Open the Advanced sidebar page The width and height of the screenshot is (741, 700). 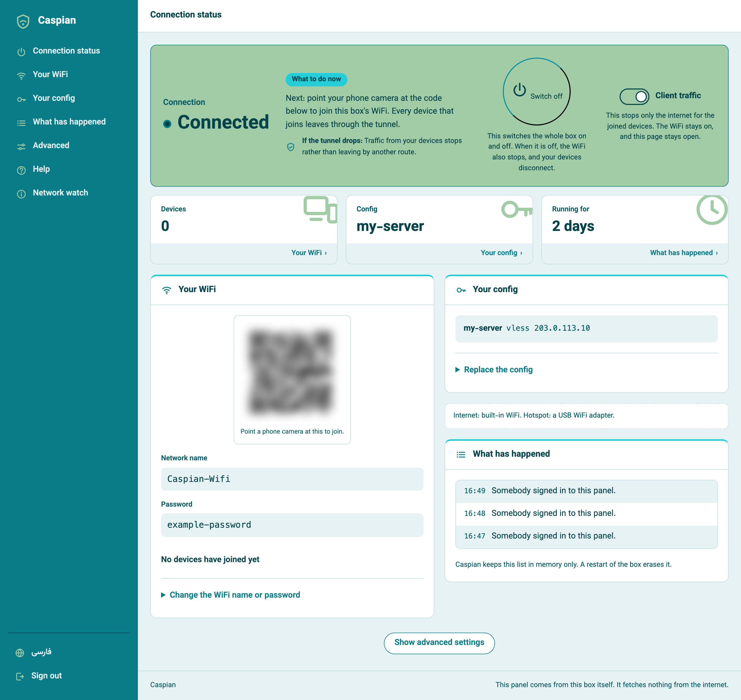(51, 146)
